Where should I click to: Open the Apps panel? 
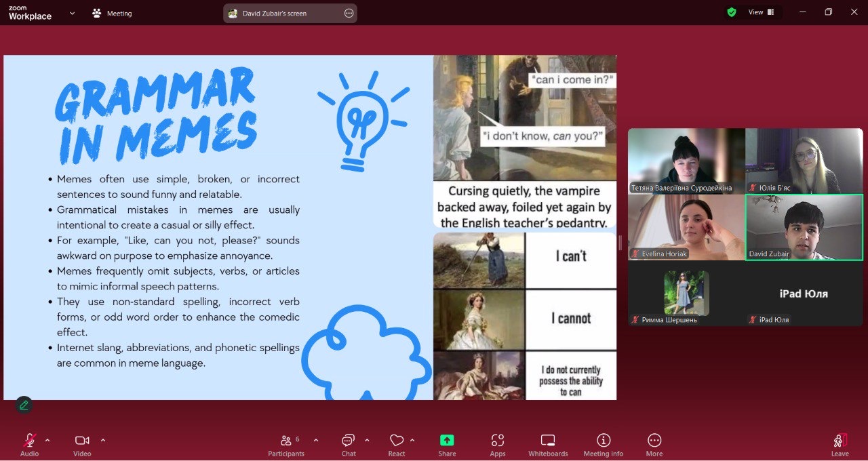tap(498, 445)
